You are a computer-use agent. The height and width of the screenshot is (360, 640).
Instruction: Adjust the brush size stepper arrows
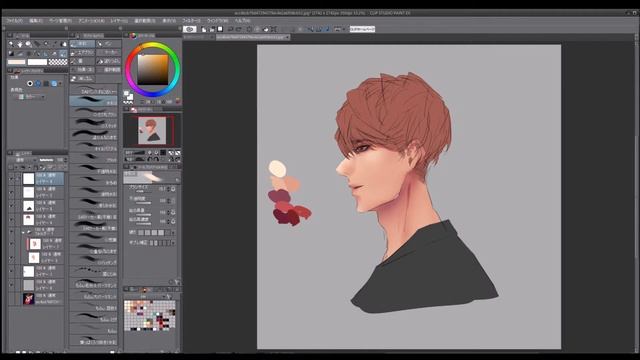169,189
